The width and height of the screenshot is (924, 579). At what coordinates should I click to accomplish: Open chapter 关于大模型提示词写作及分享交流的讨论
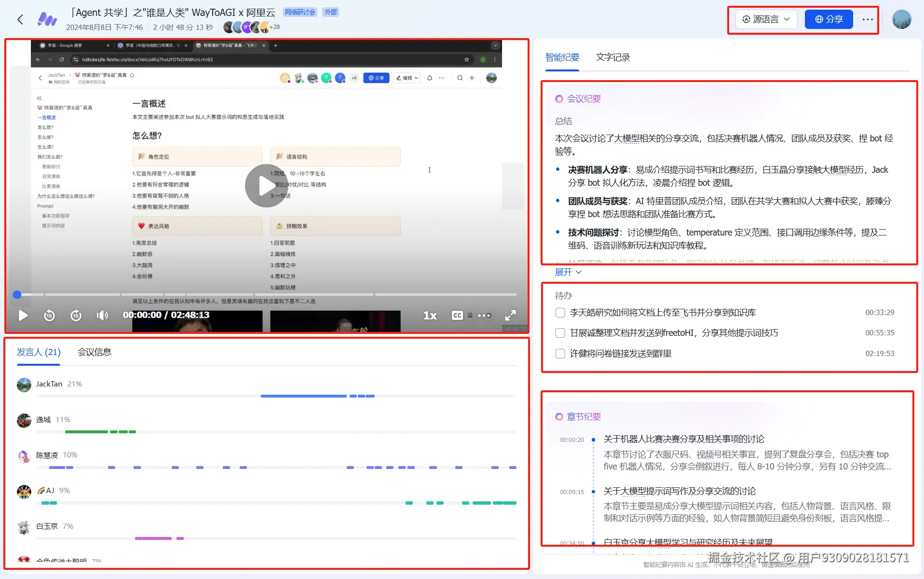point(679,491)
